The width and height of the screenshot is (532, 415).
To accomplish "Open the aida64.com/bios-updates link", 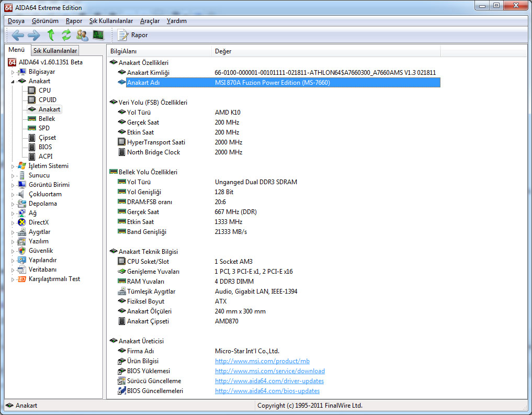I will click(267, 391).
